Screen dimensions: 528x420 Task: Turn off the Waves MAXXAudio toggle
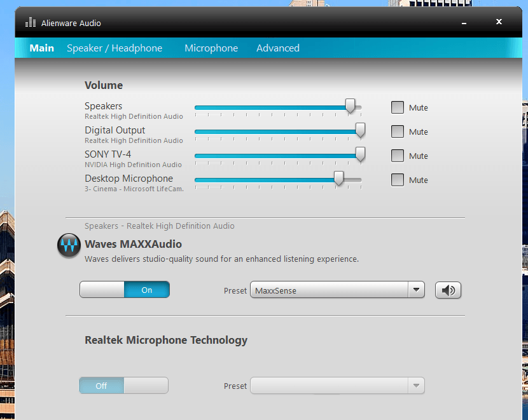(102, 290)
